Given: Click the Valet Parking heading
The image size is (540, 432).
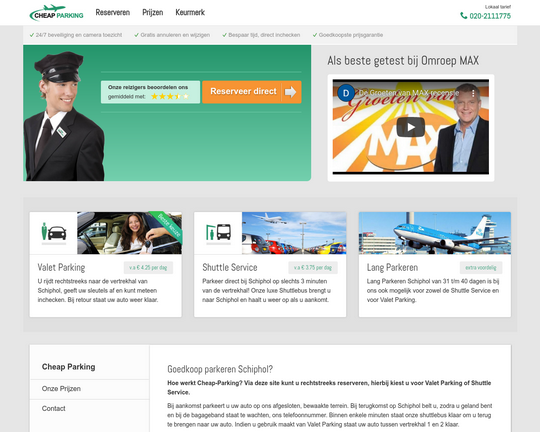Looking at the screenshot, I should pos(61,268).
